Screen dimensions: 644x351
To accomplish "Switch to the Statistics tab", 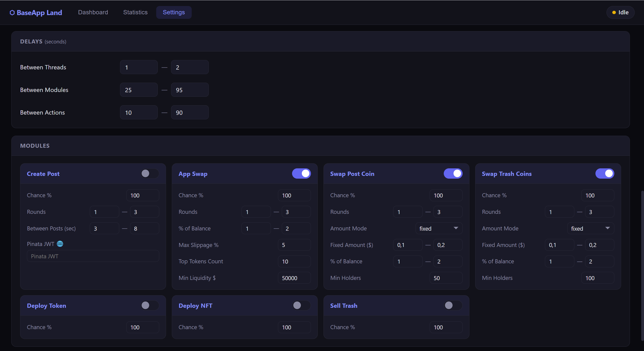I will 135,12.
